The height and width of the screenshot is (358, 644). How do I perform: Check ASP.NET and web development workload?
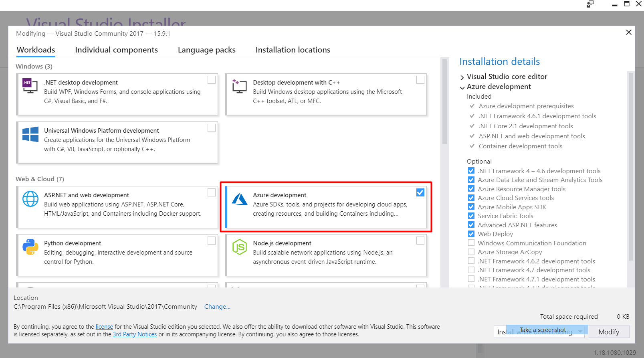[x=212, y=192]
